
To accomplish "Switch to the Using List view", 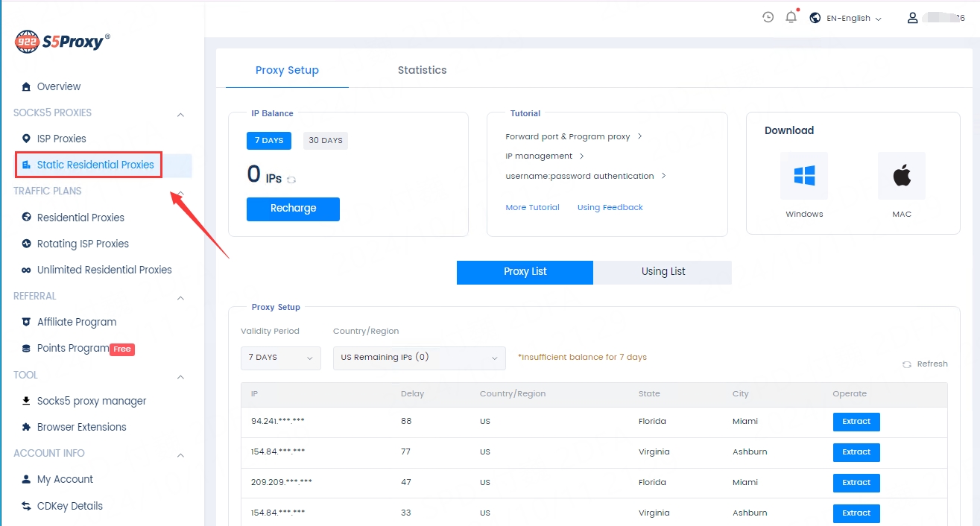I will tap(663, 272).
